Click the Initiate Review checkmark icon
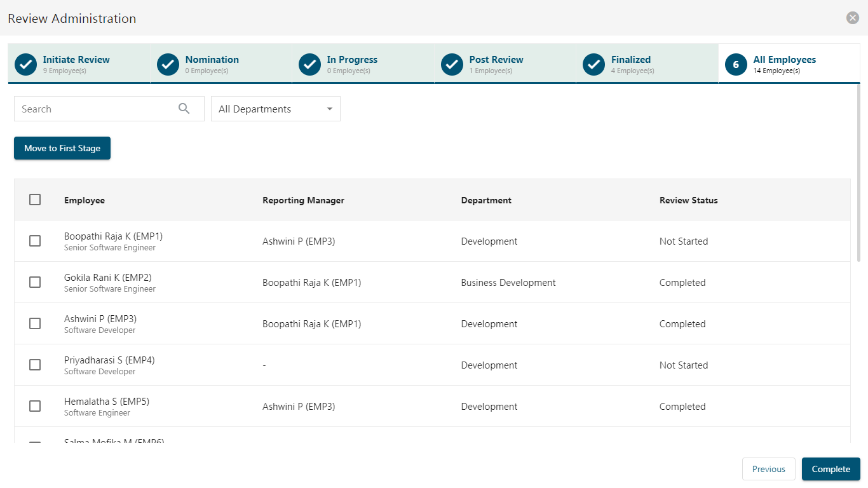 (x=25, y=64)
